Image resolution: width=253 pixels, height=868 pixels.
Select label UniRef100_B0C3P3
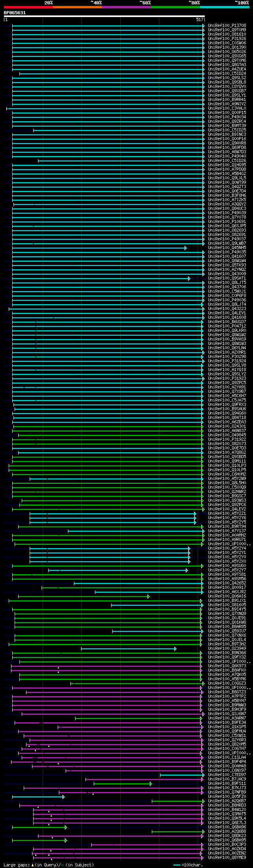(227, 845)
